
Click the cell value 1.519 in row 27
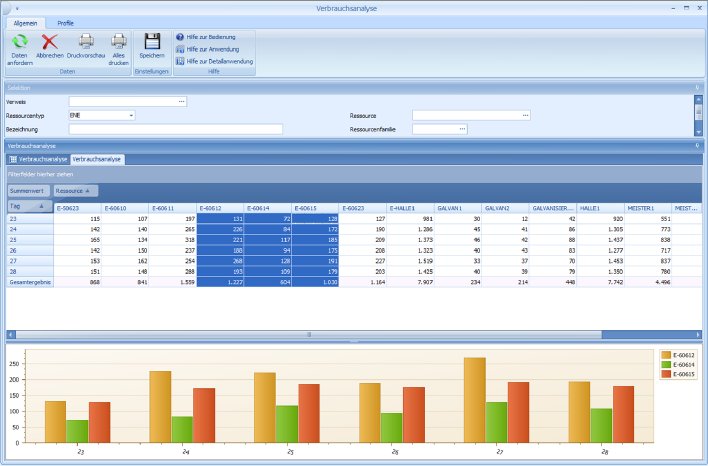tap(410, 261)
